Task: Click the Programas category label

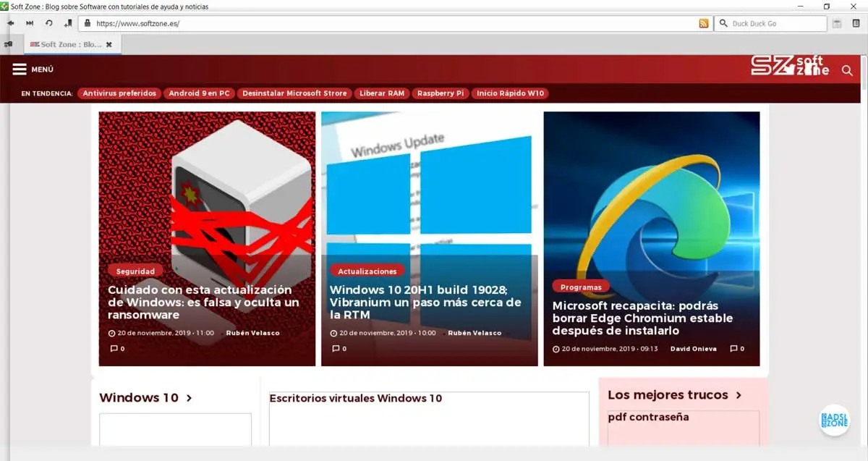Action: click(581, 287)
